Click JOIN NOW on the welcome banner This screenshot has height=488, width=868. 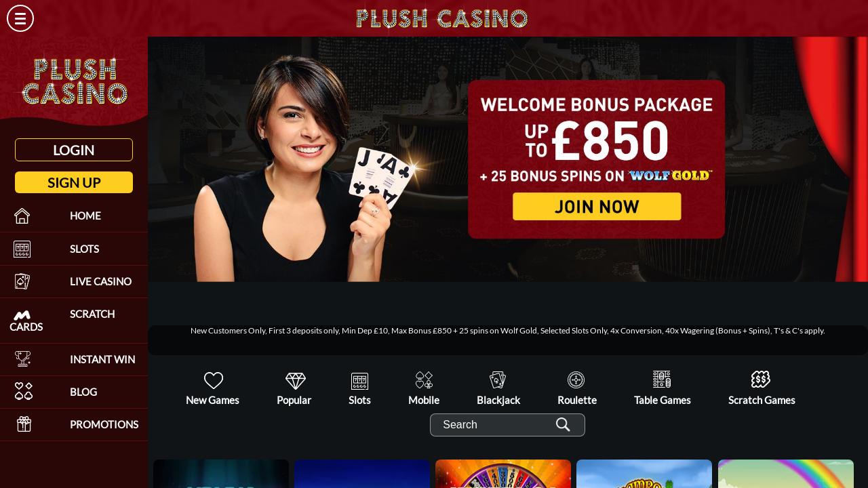click(597, 207)
